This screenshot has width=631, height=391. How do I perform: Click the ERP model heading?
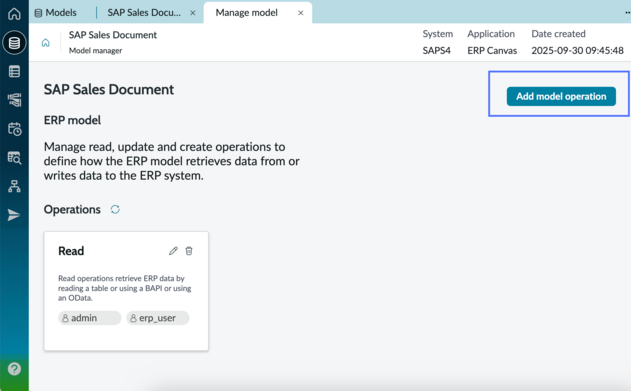(72, 120)
